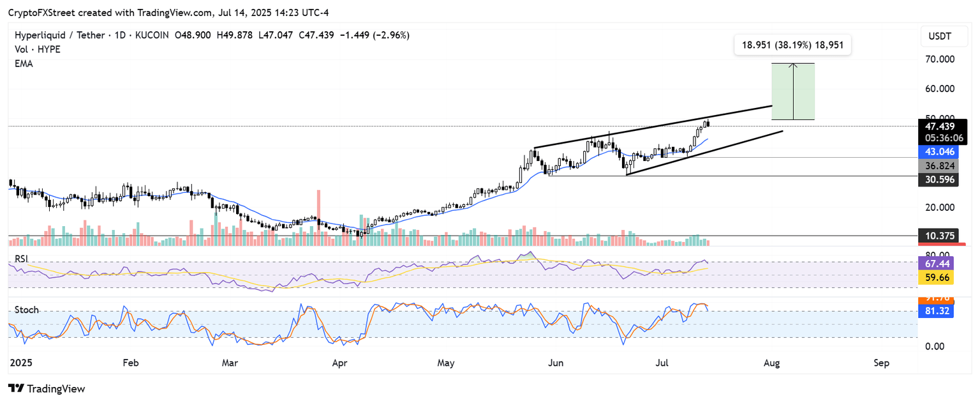
Task: Select the RSI indicator label
Action: point(22,259)
